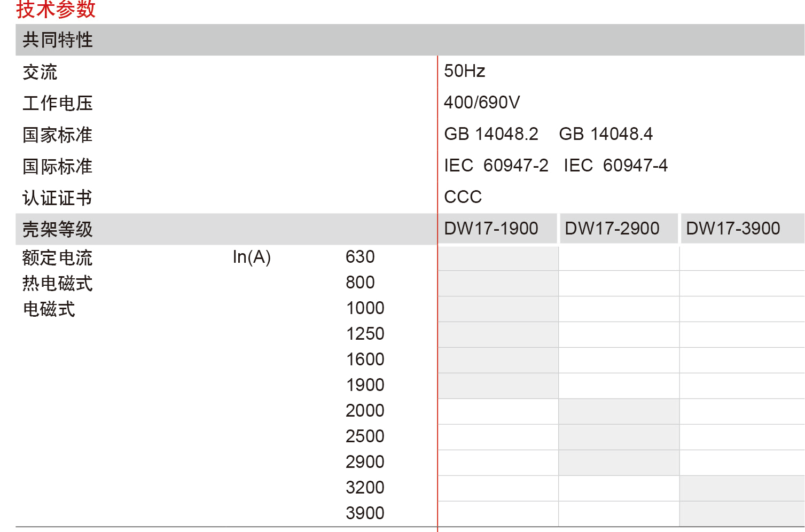
Task: Click the GB 14048.2 standard text
Action: coord(491,134)
